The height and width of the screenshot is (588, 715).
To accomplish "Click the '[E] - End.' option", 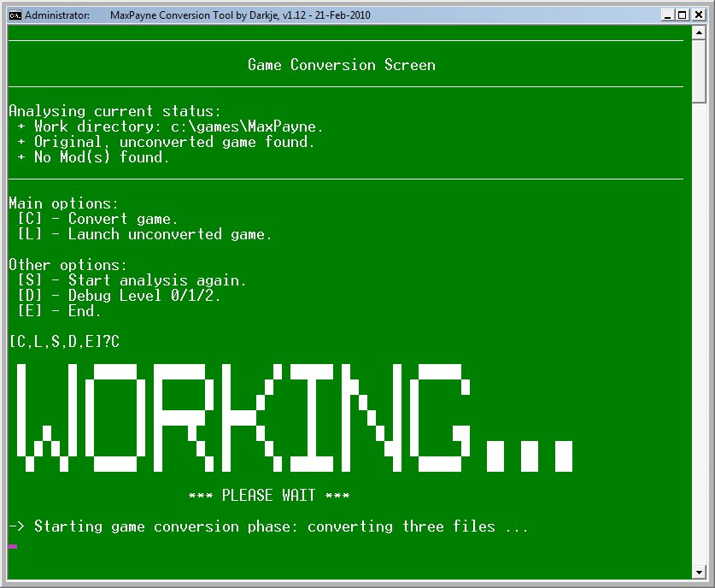I will 59,311.
